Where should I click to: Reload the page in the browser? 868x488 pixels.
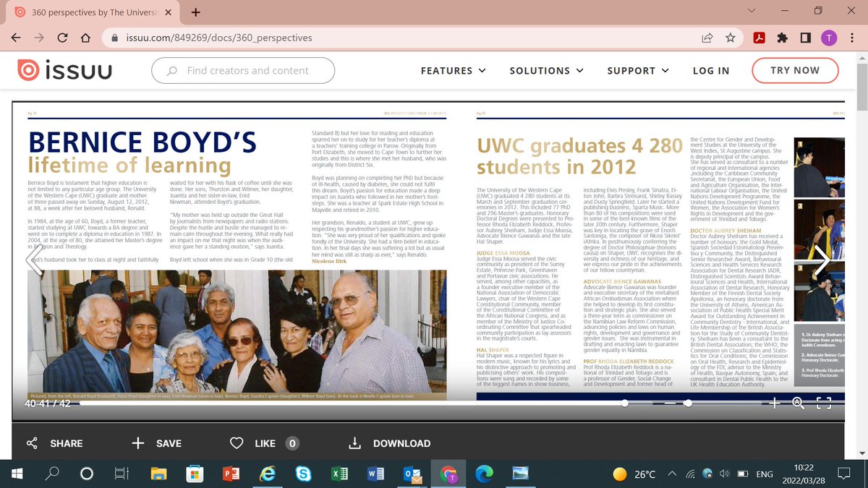pos(62,38)
